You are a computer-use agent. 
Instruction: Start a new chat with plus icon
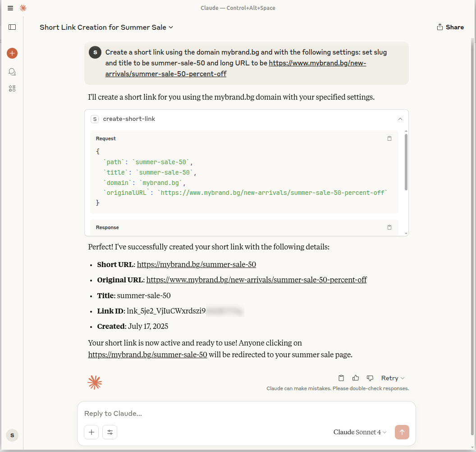coord(12,53)
